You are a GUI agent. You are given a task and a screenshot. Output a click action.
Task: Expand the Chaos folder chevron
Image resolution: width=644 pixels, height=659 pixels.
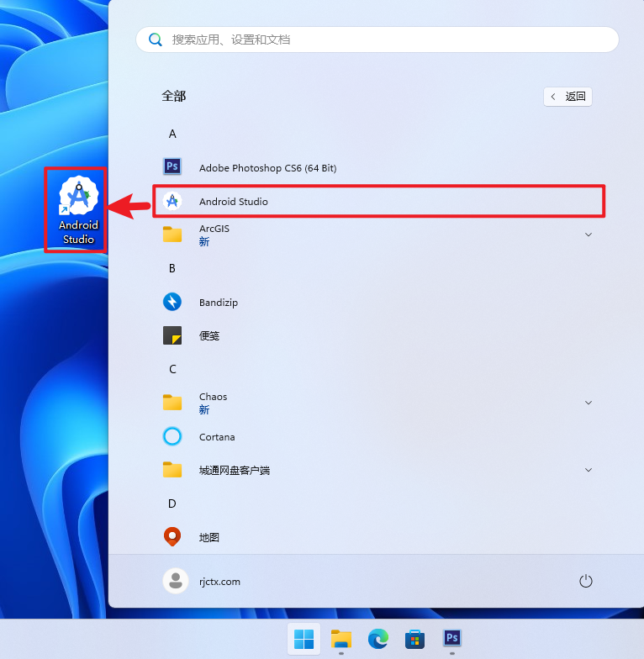[x=589, y=403]
